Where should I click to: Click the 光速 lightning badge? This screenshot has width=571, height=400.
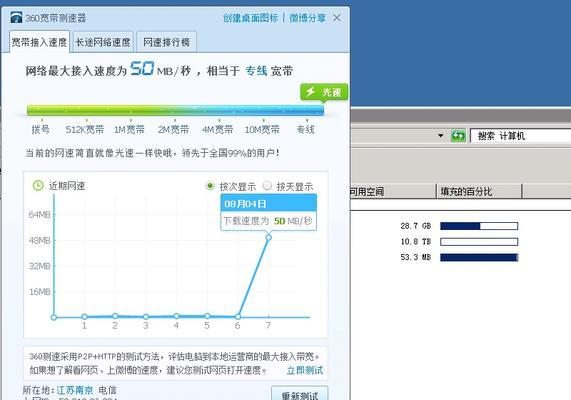[324, 92]
